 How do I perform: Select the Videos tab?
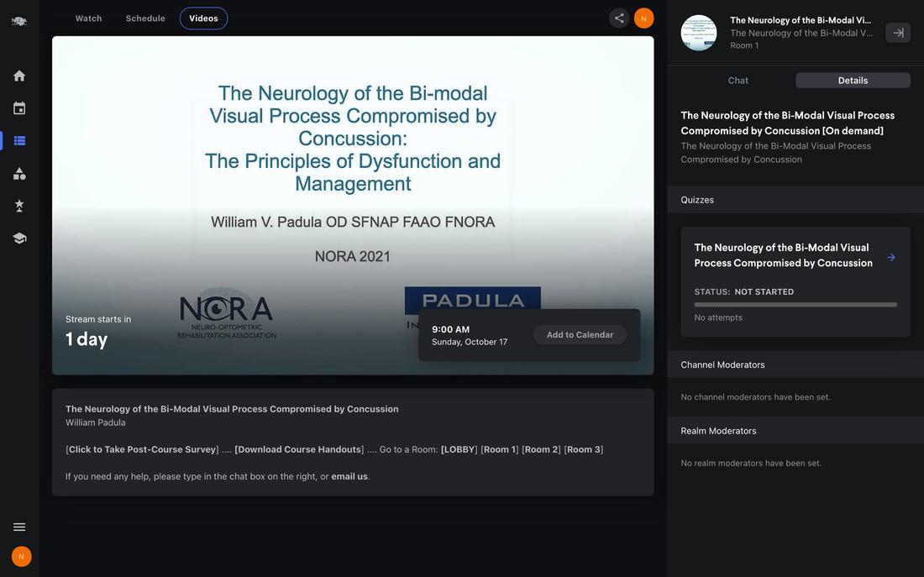203,18
